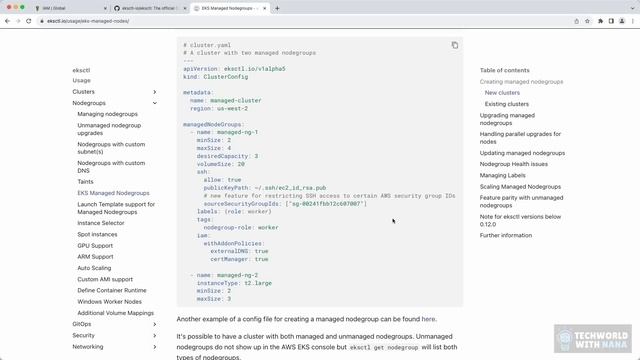Image resolution: width=640 pixels, height=360 pixels.
Task: Open the browser profile icon
Action: [x=622, y=21]
